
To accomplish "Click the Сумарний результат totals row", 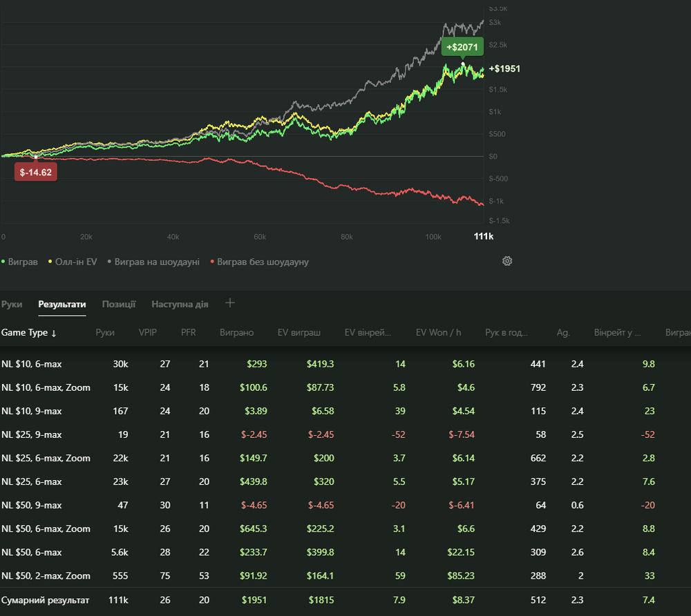I will coord(46,600).
